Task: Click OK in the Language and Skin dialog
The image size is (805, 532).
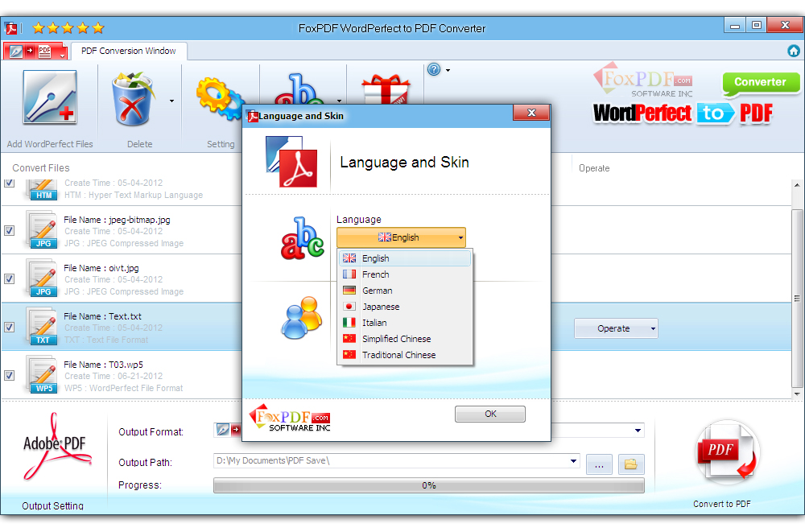Action: (490, 414)
